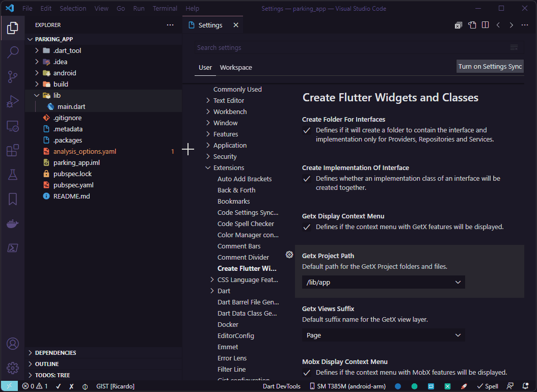Screen dimensions: 537x392
Task: Open the Help menu
Action: coord(193,9)
